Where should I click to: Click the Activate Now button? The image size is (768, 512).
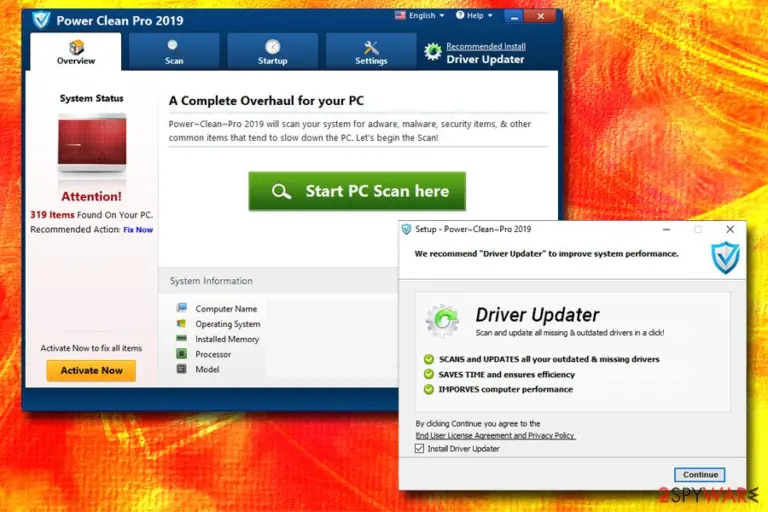91,370
